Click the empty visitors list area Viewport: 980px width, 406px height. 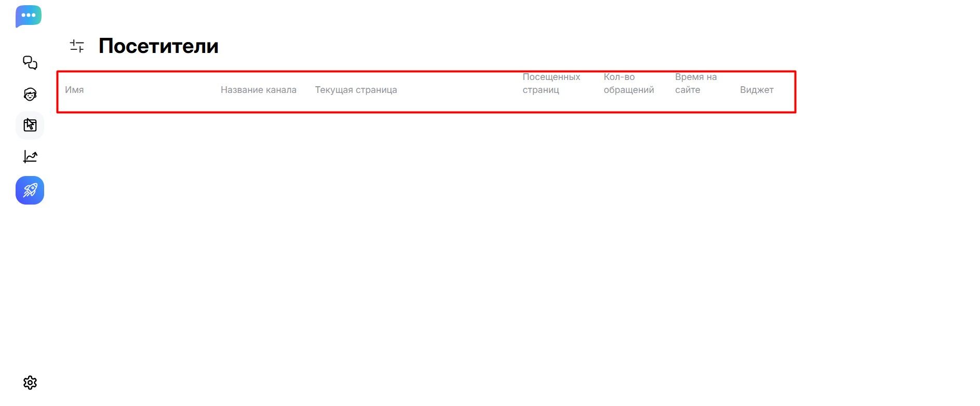click(x=426, y=234)
